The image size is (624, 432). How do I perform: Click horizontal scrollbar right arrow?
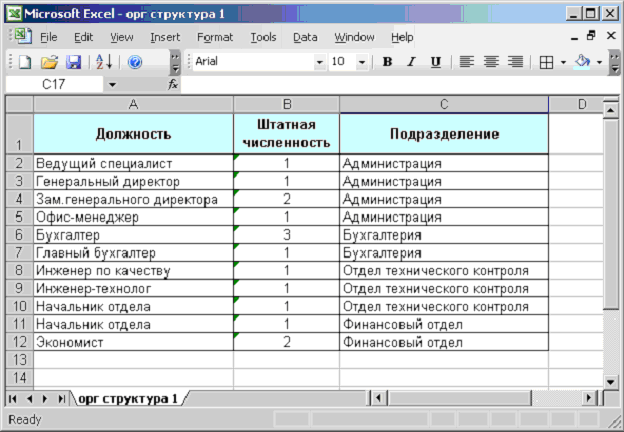point(589,398)
